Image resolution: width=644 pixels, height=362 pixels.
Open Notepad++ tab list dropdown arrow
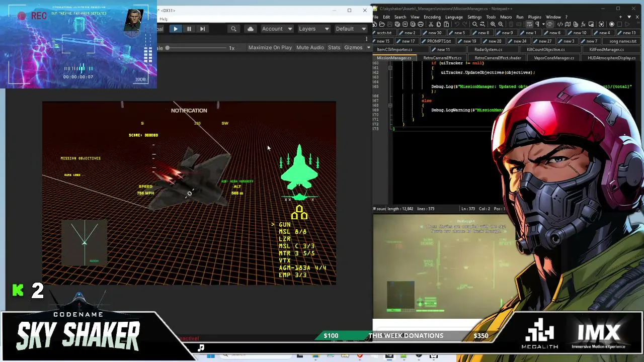(x=629, y=17)
